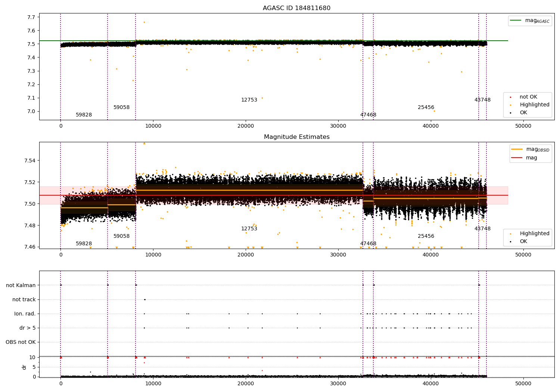Click the "7.1" y-axis tick label

click(31, 98)
